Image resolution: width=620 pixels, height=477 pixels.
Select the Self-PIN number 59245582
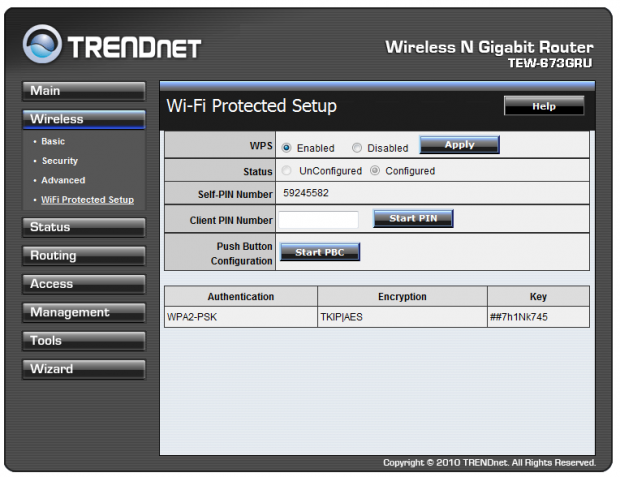coord(306,193)
